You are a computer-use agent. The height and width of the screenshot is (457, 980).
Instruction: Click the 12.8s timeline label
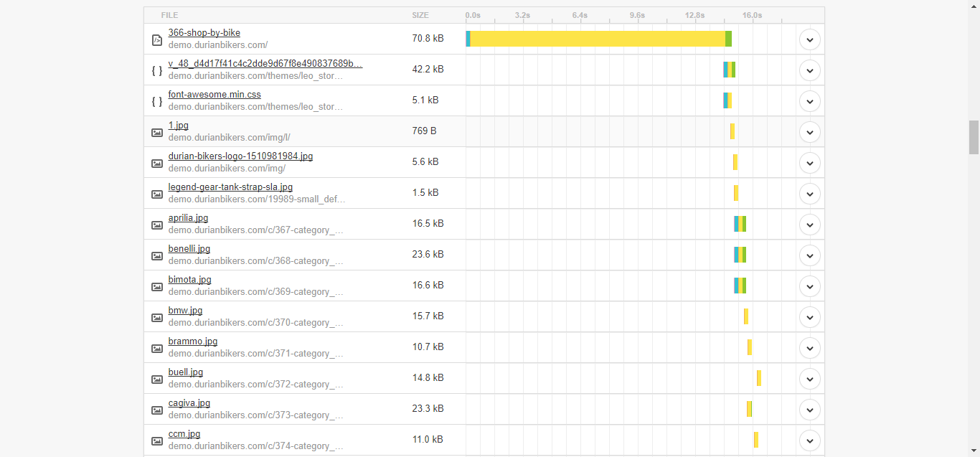(x=694, y=15)
